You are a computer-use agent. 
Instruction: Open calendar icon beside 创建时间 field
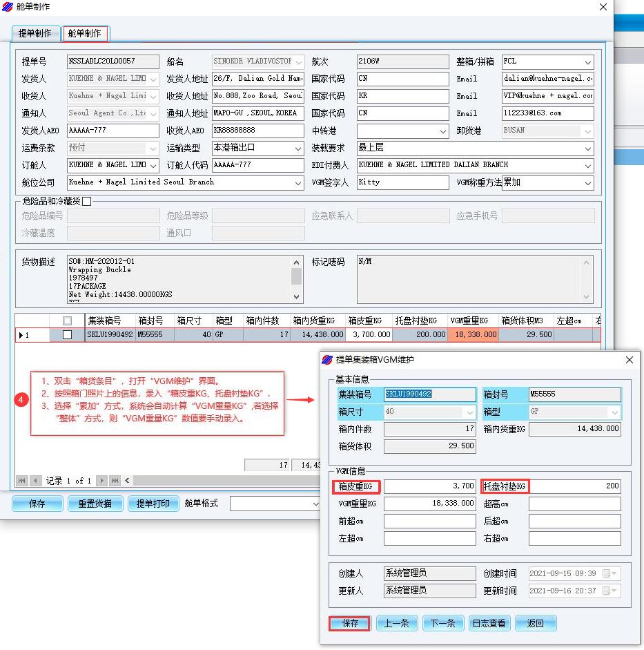point(607,573)
